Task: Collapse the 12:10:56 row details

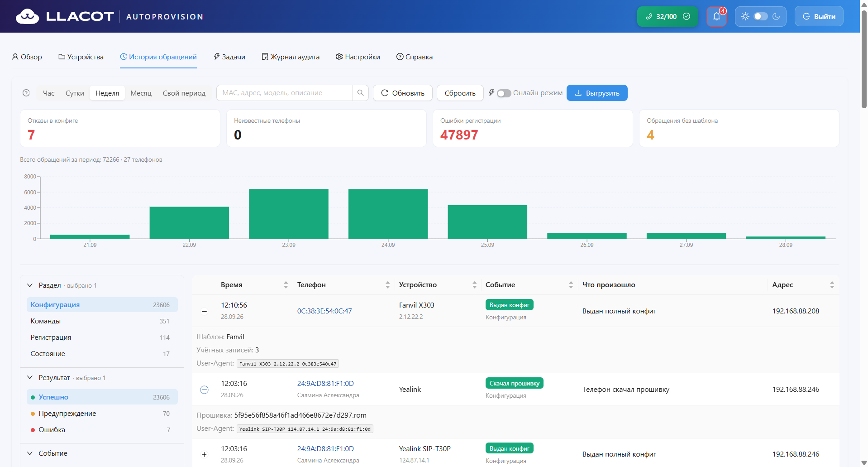Action: (x=204, y=311)
